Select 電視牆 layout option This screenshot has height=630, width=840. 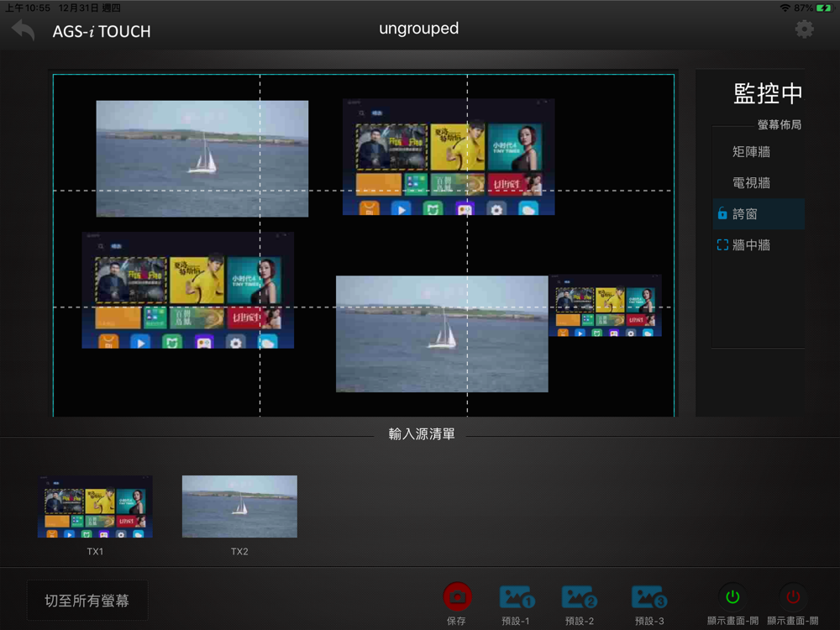point(751,182)
